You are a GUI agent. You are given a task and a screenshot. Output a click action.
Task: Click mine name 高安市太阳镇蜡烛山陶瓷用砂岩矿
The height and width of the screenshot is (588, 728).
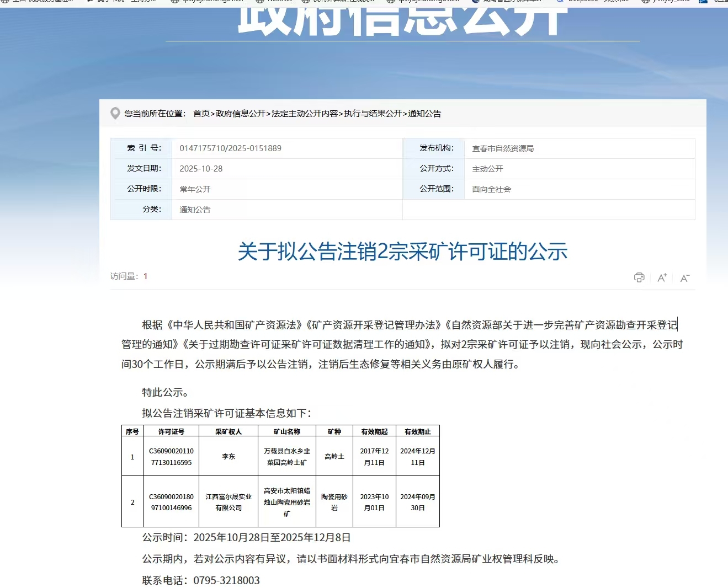point(287,502)
